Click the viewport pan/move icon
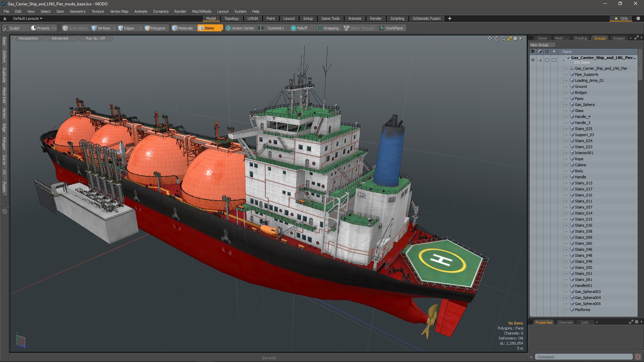 (x=490, y=39)
